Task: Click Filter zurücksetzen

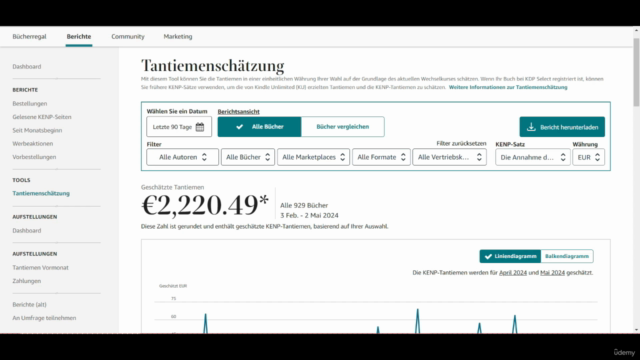Action: pyautogui.click(x=461, y=143)
